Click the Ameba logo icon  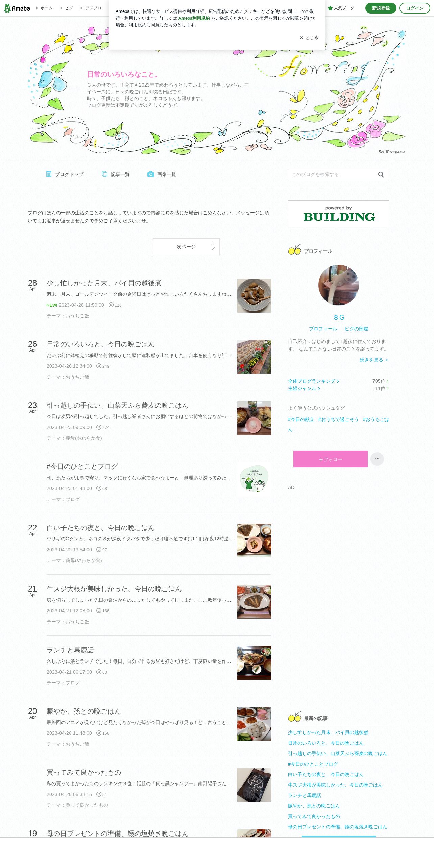pyautogui.click(x=17, y=8)
